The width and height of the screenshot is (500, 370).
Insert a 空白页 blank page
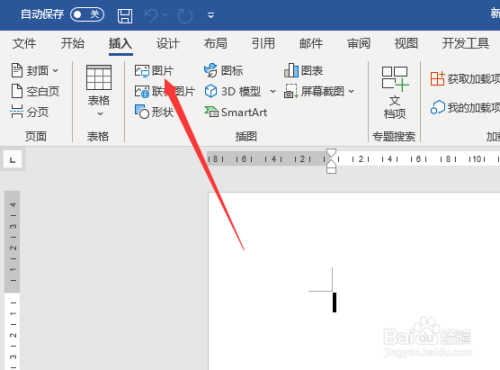coord(35,91)
